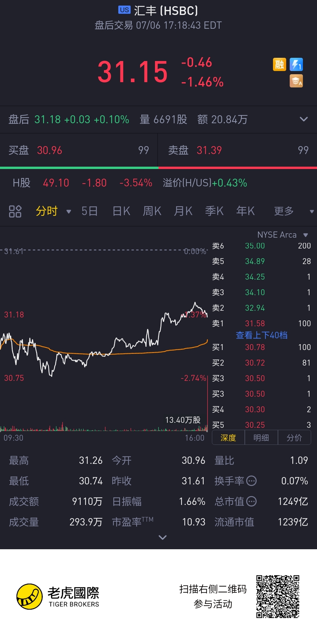Open the chart layout grid icon
Viewport: 317px width, 644px height.
(15, 211)
